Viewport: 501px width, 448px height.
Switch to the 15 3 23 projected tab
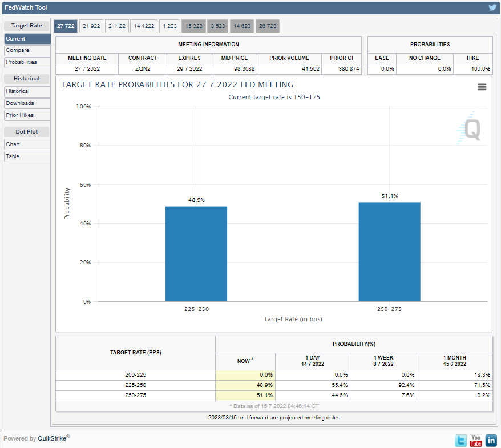point(193,26)
